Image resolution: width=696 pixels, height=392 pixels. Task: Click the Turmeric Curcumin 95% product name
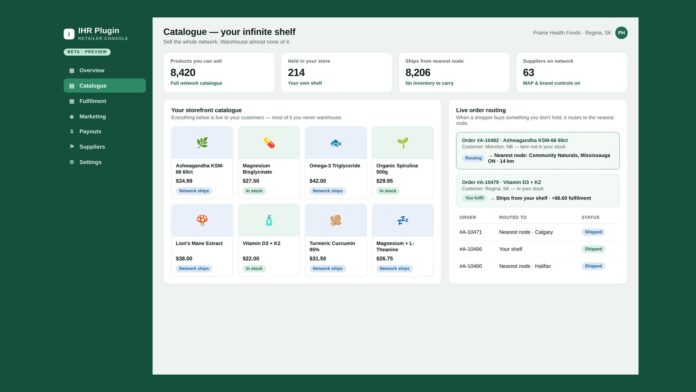[x=332, y=246]
